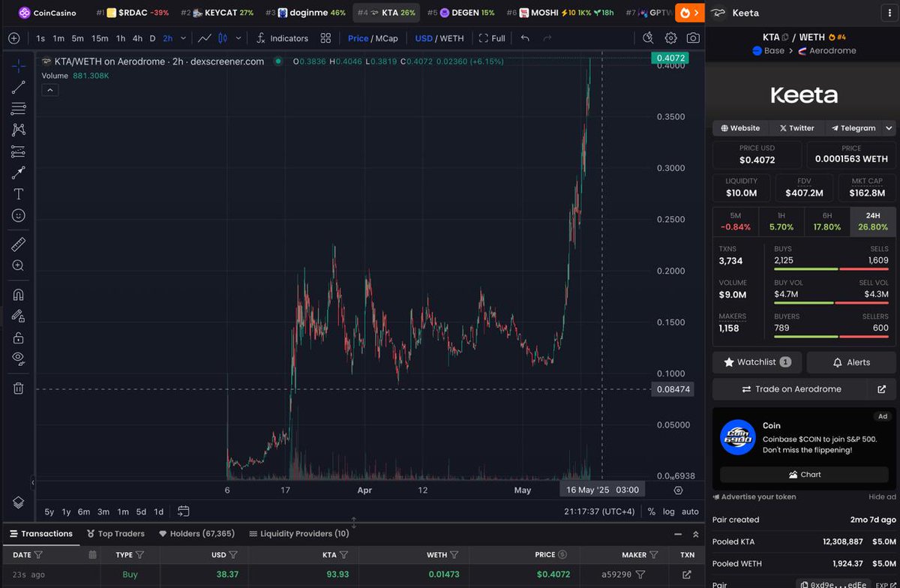The width and height of the screenshot is (900, 588).
Task: Set the date range to 6m
Action: (x=83, y=511)
